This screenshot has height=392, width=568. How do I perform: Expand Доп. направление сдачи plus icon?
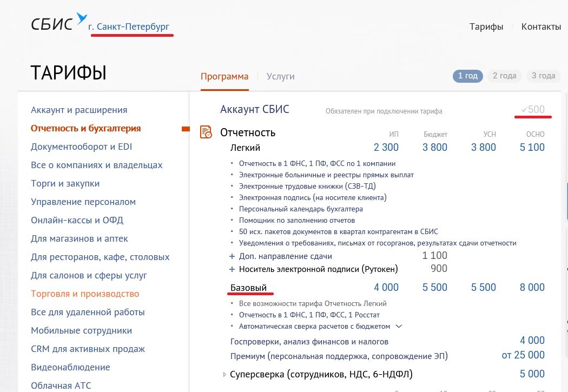(232, 256)
